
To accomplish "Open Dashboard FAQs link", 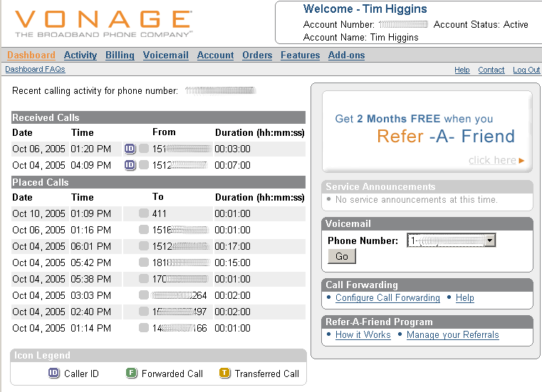I will (x=35, y=70).
